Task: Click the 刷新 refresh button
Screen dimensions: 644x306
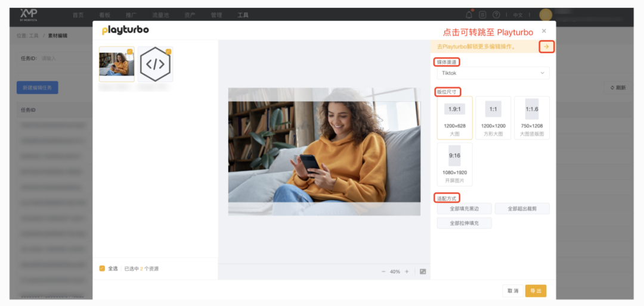Action: tap(618, 88)
